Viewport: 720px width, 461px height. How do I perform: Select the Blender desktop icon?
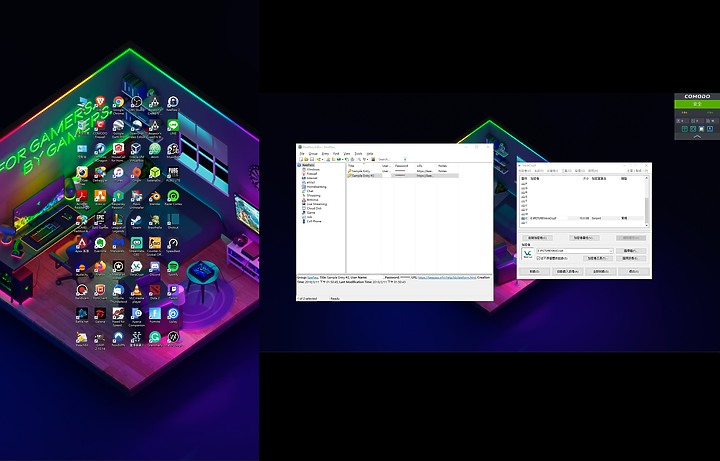coord(155,196)
